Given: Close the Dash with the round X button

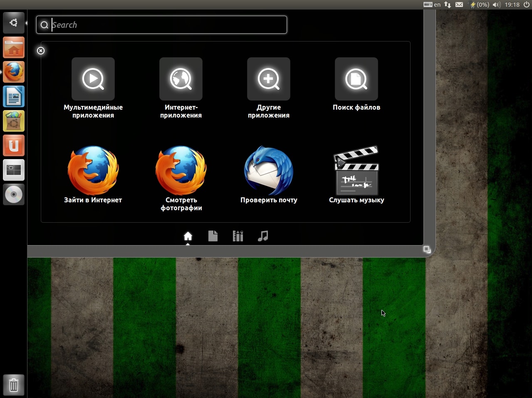Looking at the screenshot, I should 41,51.
